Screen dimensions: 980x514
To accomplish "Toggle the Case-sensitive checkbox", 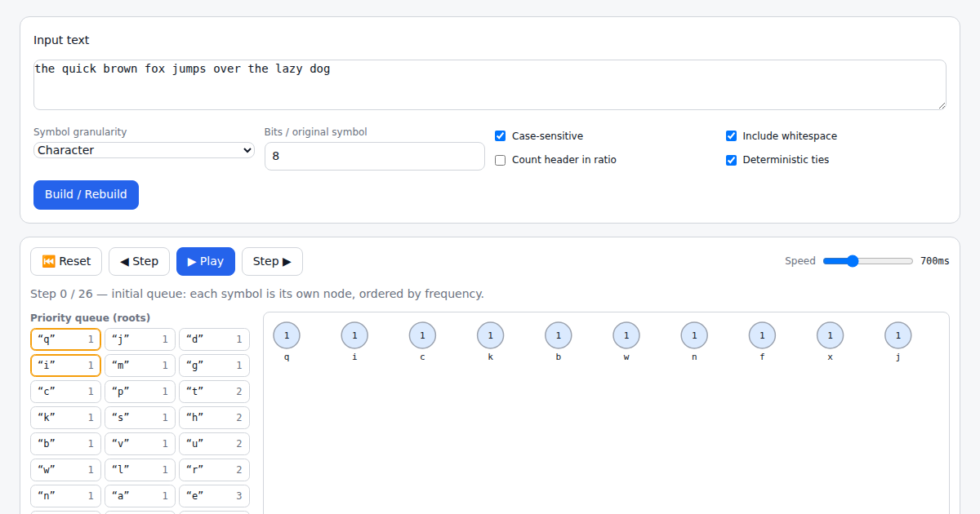I will (501, 136).
